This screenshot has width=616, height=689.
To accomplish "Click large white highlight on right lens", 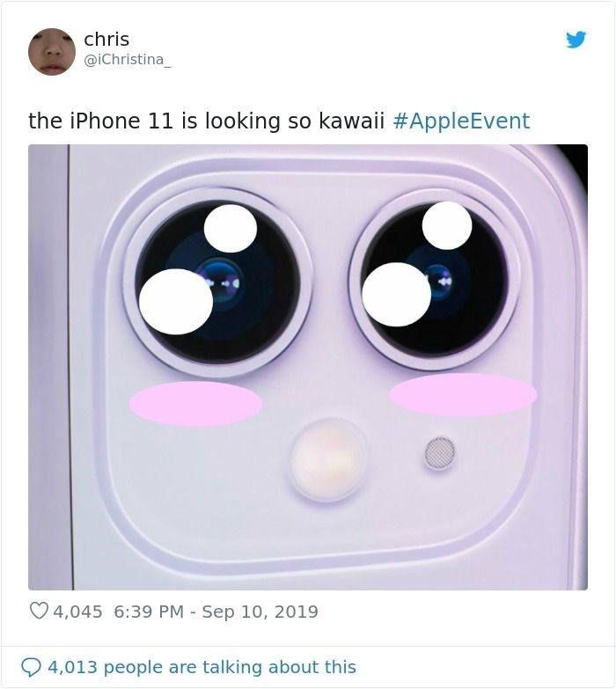I will pyautogui.click(x=396, y=295).
